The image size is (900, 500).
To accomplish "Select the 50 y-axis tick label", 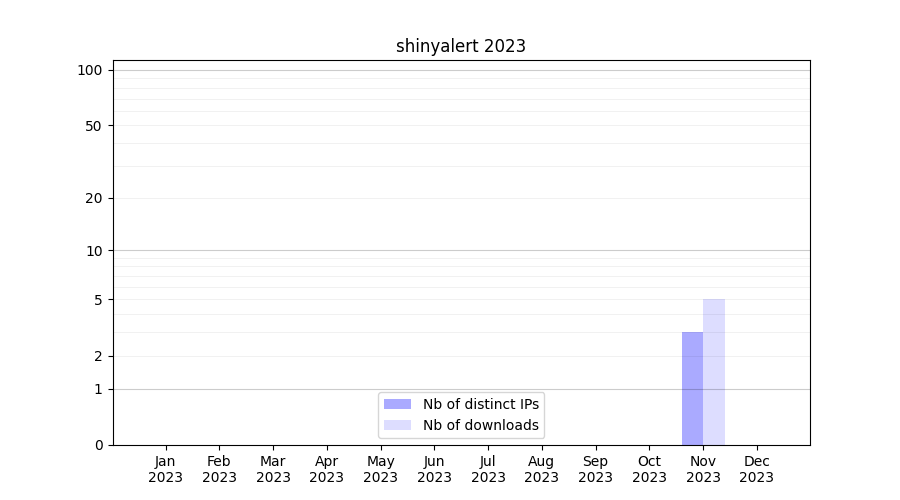I will click(94, 126).
